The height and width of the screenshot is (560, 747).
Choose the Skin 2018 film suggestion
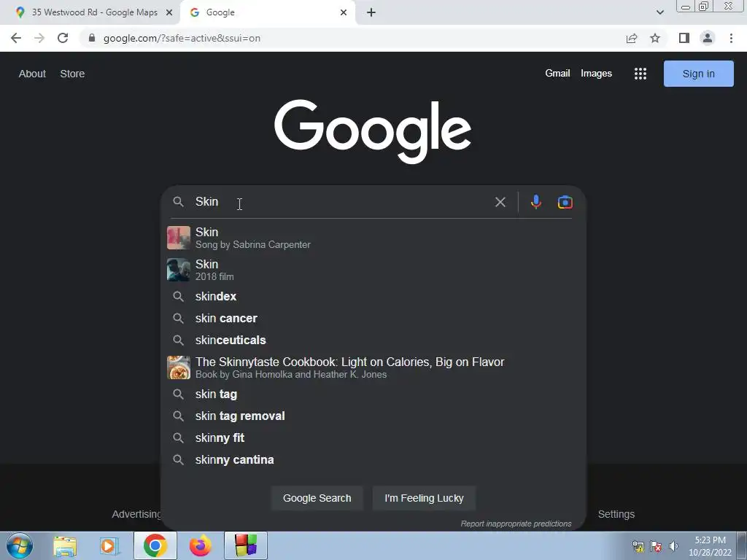[373, 270]
